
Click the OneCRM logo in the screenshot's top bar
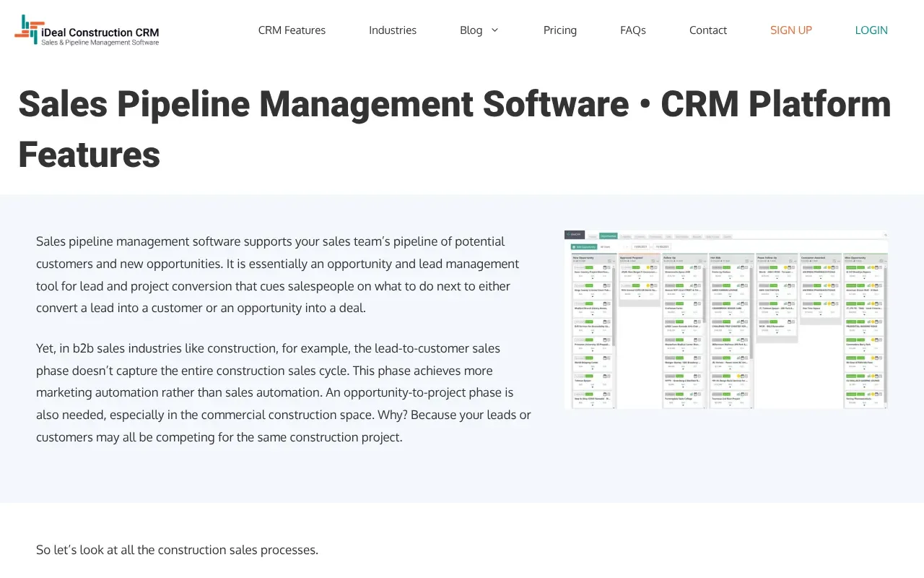tap(575, 235)
